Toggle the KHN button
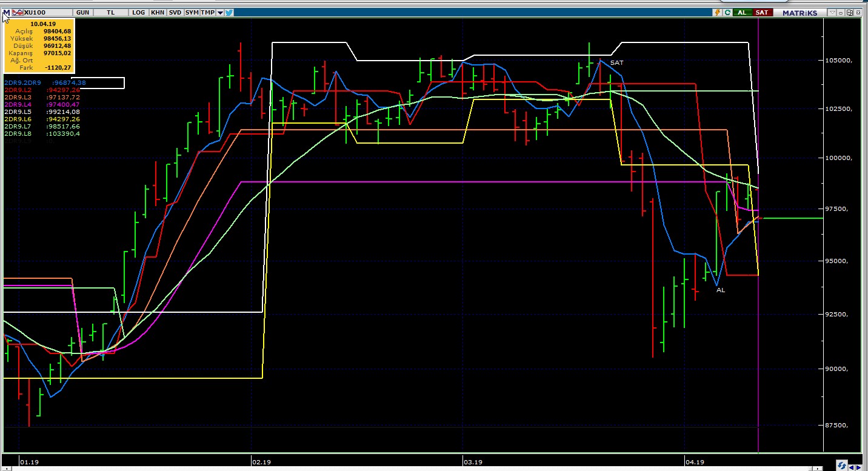Image resolution: width=868 pixels, height=471 pixels. (158, 12)
